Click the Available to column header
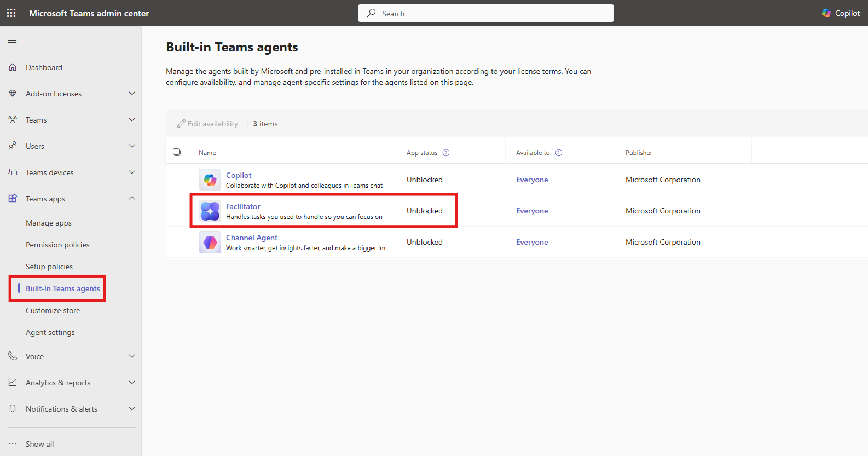 [x=533, y=153]
